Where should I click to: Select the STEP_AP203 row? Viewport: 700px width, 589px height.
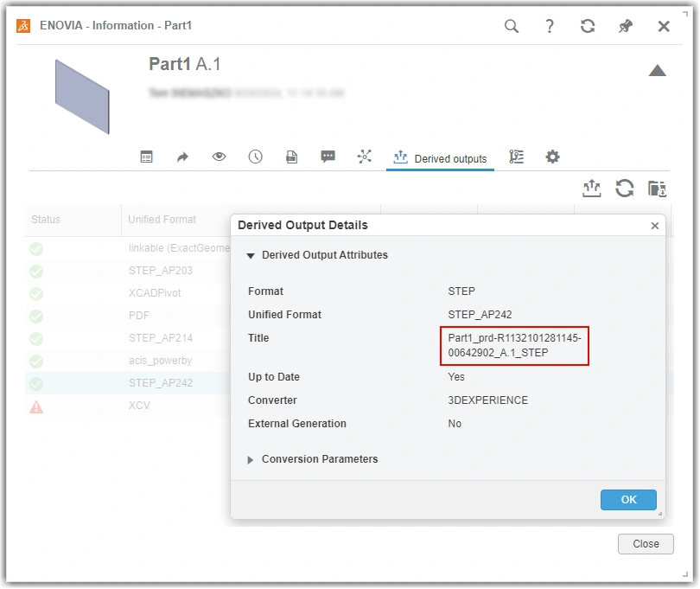coord(128,271)
